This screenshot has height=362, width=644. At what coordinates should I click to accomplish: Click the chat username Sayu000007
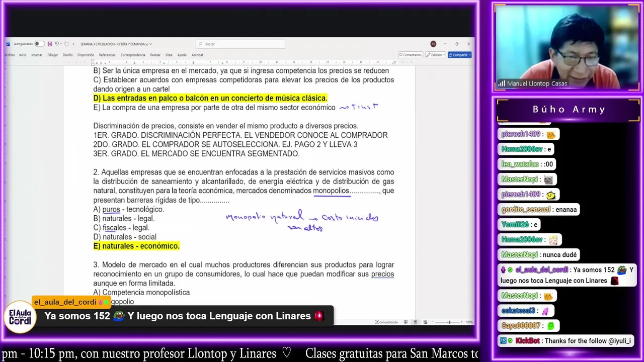[x=521, y=326]
